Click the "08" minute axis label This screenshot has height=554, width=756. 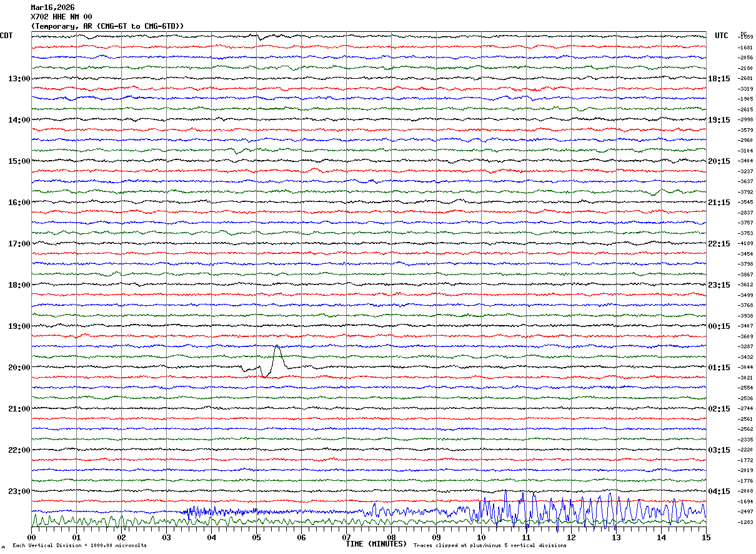point(392,538)
